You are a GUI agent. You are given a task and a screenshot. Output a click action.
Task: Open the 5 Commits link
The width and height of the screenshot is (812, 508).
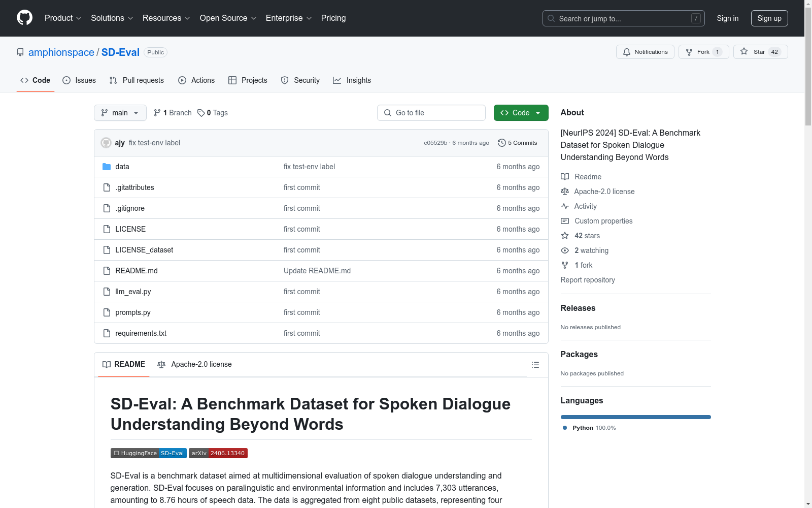518,143
